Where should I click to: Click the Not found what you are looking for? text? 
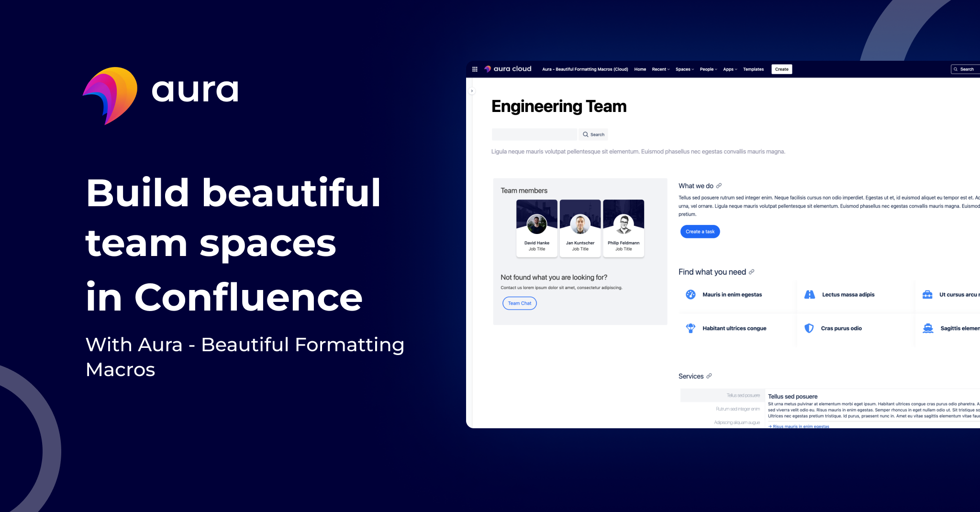click(554, 278)
